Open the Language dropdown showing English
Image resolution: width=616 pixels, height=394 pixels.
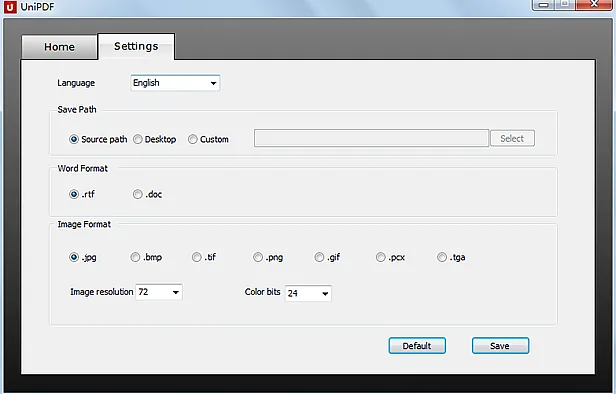click(x=175, y=83)
